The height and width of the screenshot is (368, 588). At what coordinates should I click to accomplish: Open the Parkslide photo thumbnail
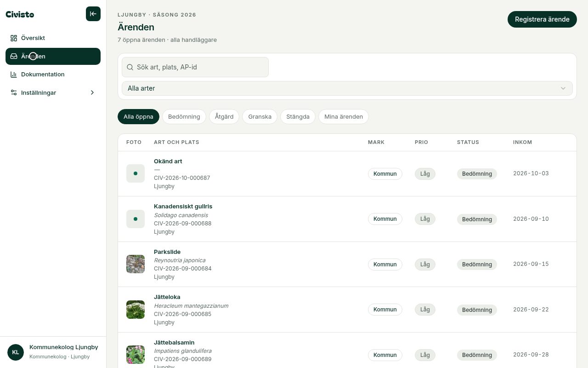tap(136, 264)
